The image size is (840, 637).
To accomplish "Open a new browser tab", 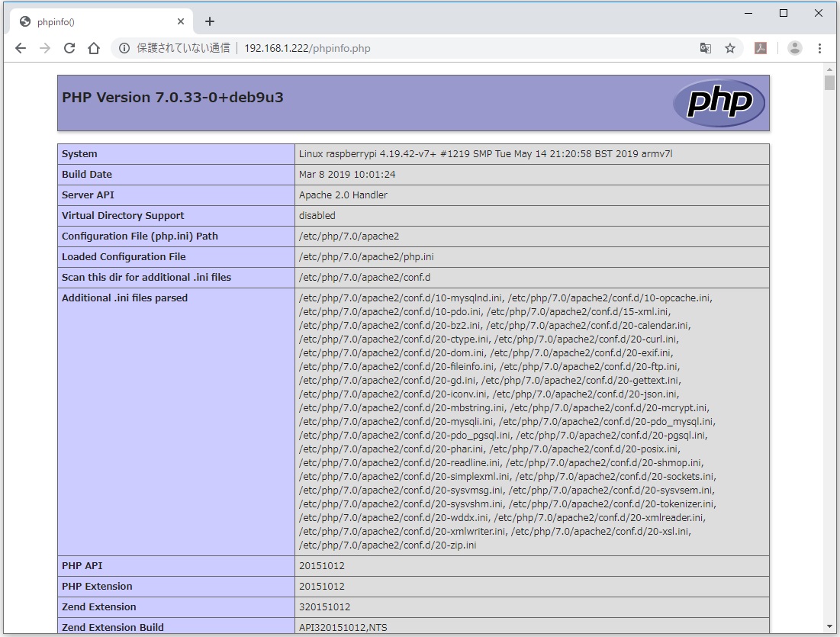I will click(x=210, y=21).
